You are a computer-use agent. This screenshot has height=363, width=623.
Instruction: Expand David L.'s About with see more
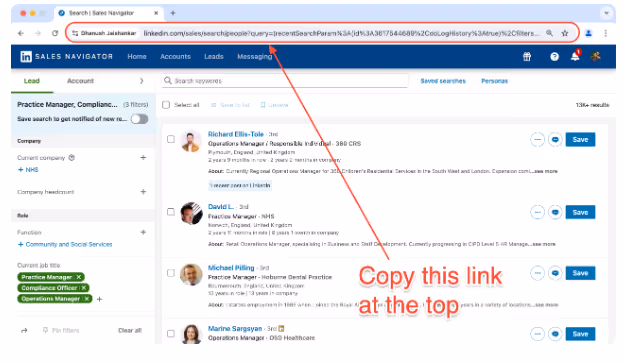[x=543, y=244]
